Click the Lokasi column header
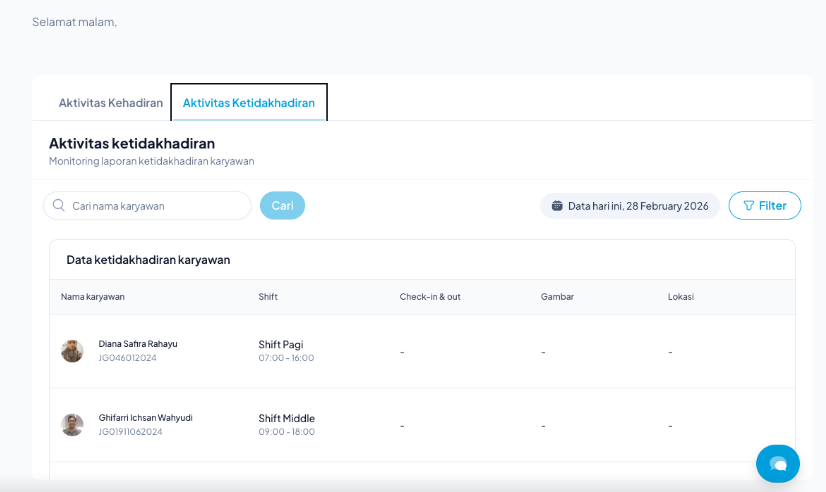Image resolution: width=826 pixels, height=492 pixels. [x=681, y=297]
